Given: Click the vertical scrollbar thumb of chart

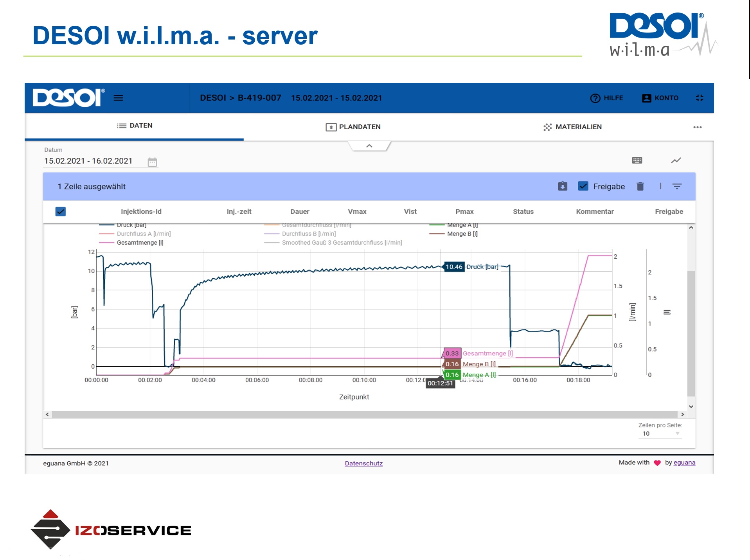Looking at the screenshot, I should 691,333.
